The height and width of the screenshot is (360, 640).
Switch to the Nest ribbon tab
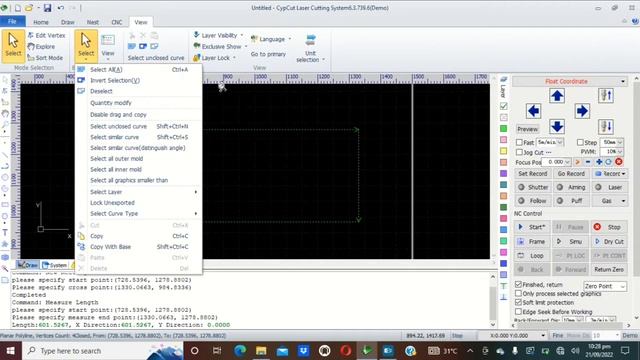tap(93, 22)
